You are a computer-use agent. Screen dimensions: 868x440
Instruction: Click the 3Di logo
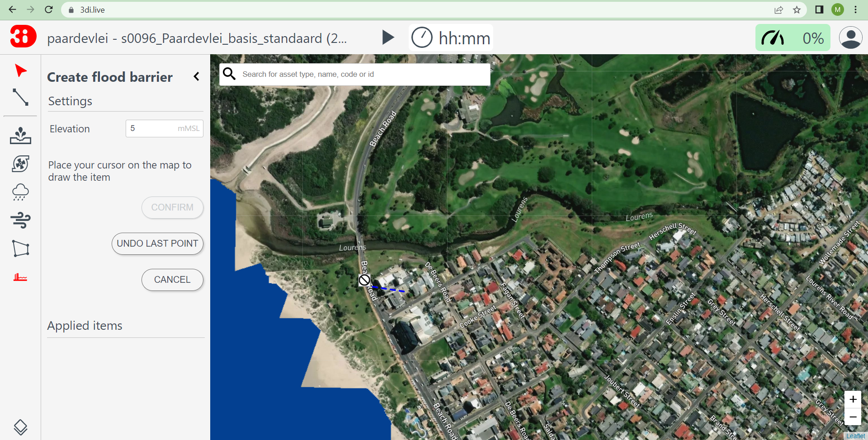[x=22, y=37]
